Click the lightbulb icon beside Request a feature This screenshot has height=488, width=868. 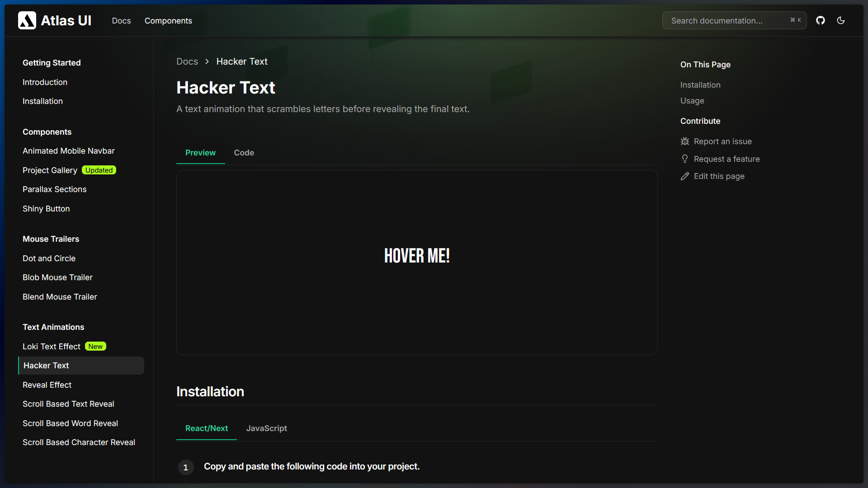click(x=685, y=159)
